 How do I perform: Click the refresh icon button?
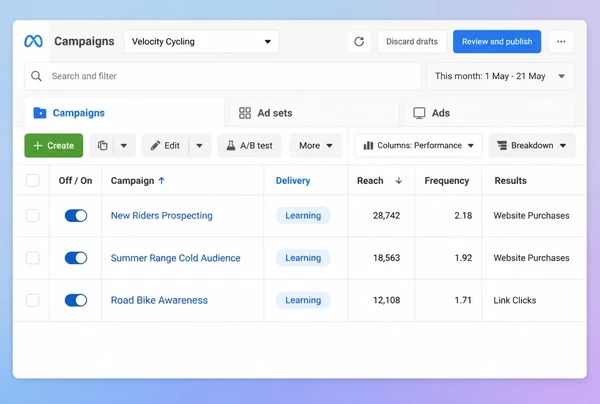(359, 41)
